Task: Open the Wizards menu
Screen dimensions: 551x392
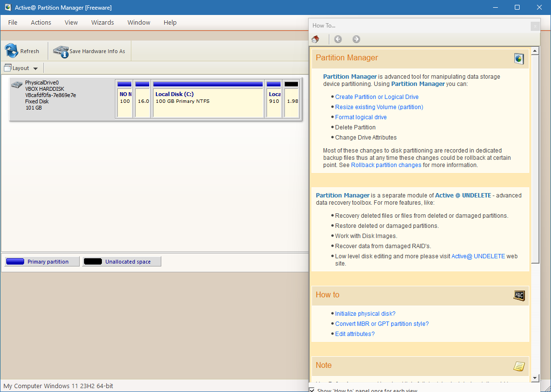Action: [x=102, y=23]
